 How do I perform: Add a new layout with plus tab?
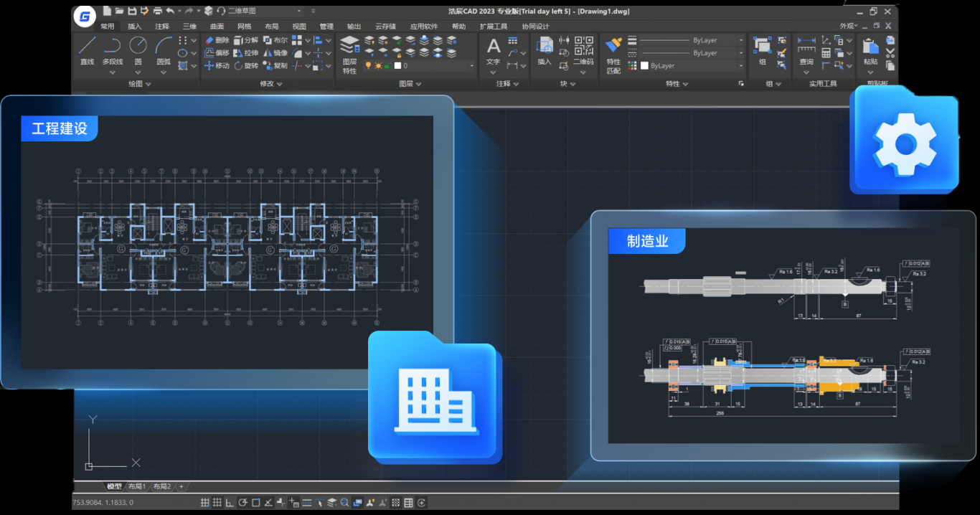coord(182,486)
